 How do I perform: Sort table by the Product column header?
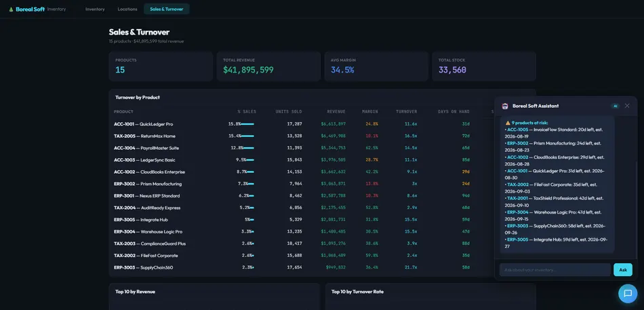click(x=123, y=111)
